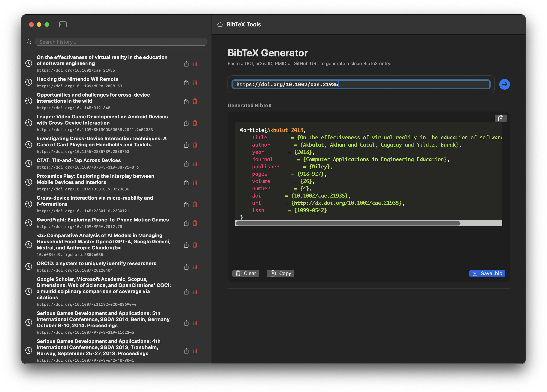Share the 'Hacking the Nintendo Wii Remote' entry
Image resolution: width=547 pixels, height=392 pixels.
coord(186,82)
